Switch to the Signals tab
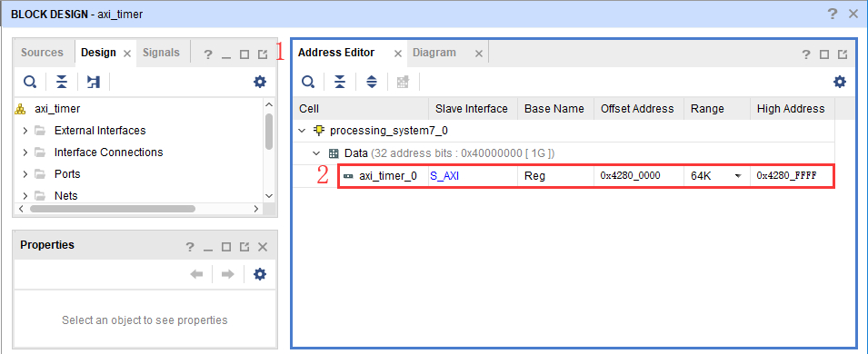 (x=161, y=53)
